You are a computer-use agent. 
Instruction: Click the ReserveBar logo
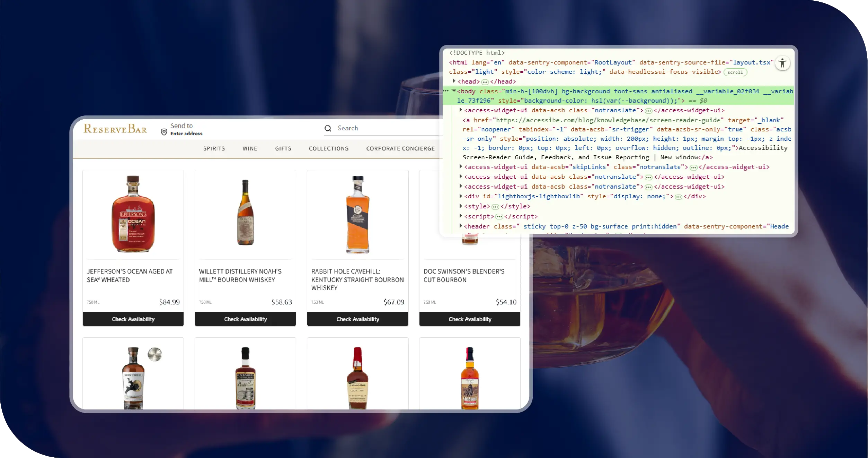(x=115, y=129)
